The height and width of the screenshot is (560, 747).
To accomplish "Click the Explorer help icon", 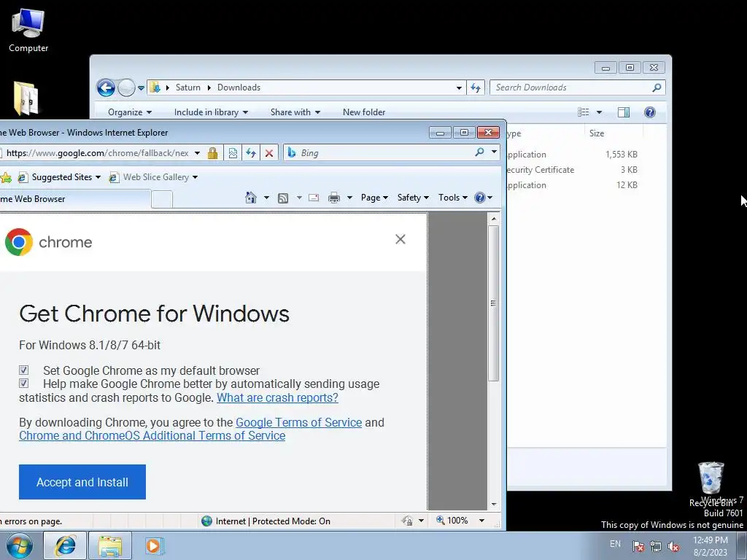I will point(650,112).
